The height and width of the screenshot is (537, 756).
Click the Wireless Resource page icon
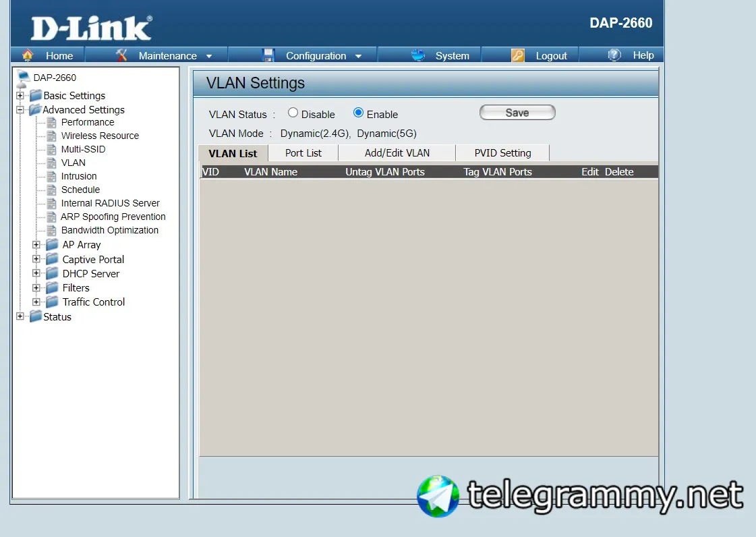tap(51, 136)
